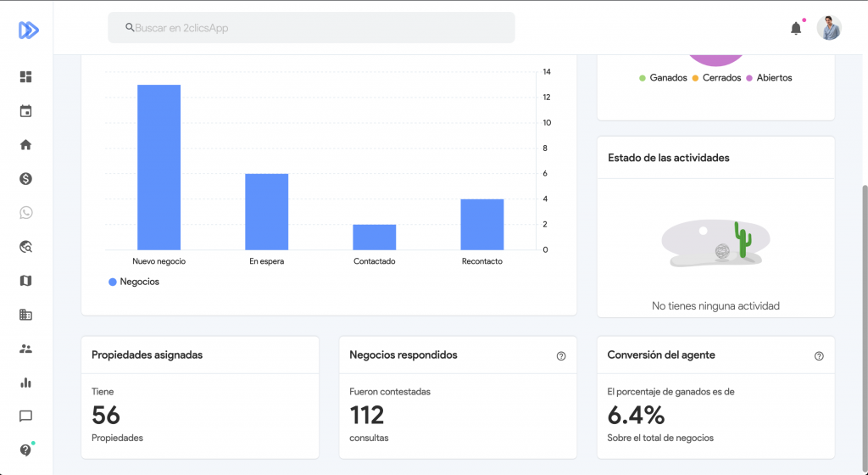
Task: Go to properties via house icon
Action: [26, 145]
